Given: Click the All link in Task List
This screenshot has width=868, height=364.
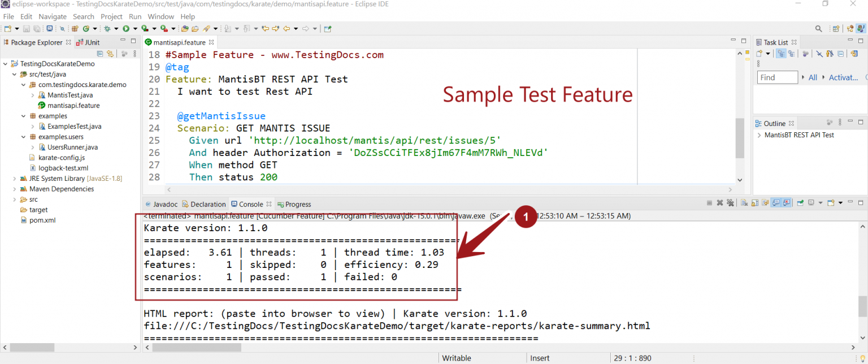Looking at the screenshot, I should tap(813, 77).
